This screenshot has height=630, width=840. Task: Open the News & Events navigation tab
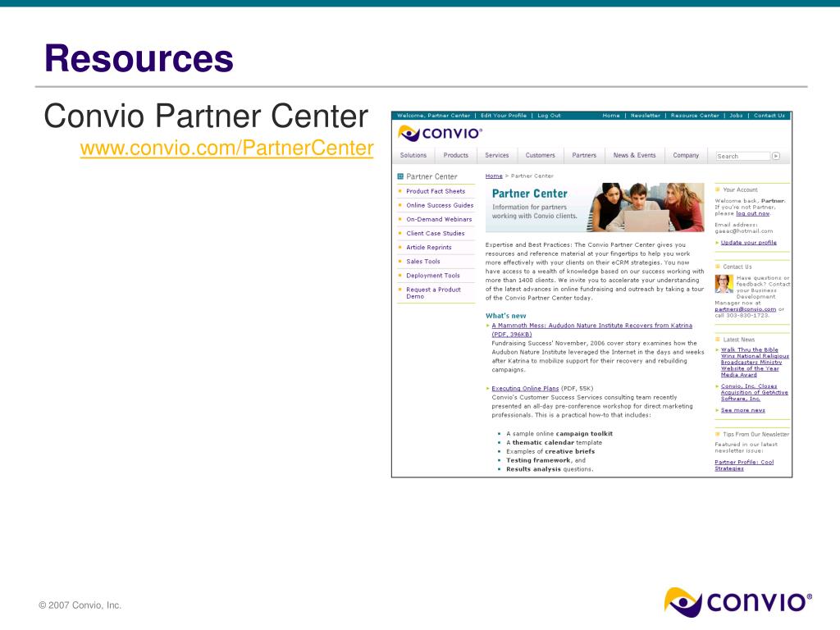(634, 155)
